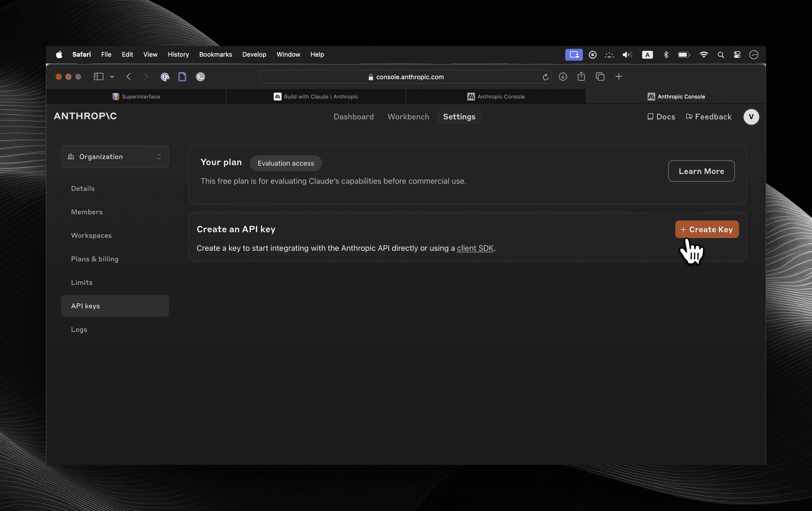
Task: Open Control Center from the menu bar
Action: [737, 55]
